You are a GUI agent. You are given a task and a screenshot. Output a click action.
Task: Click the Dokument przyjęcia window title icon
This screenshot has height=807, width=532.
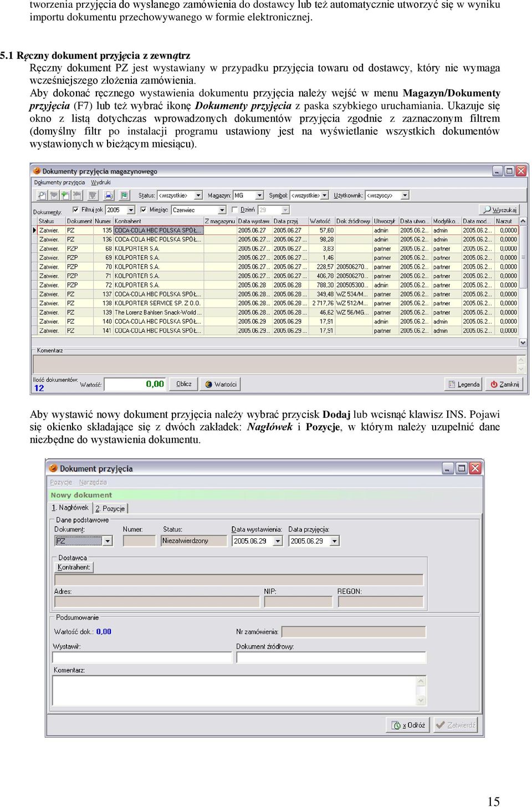coord(54,468)
